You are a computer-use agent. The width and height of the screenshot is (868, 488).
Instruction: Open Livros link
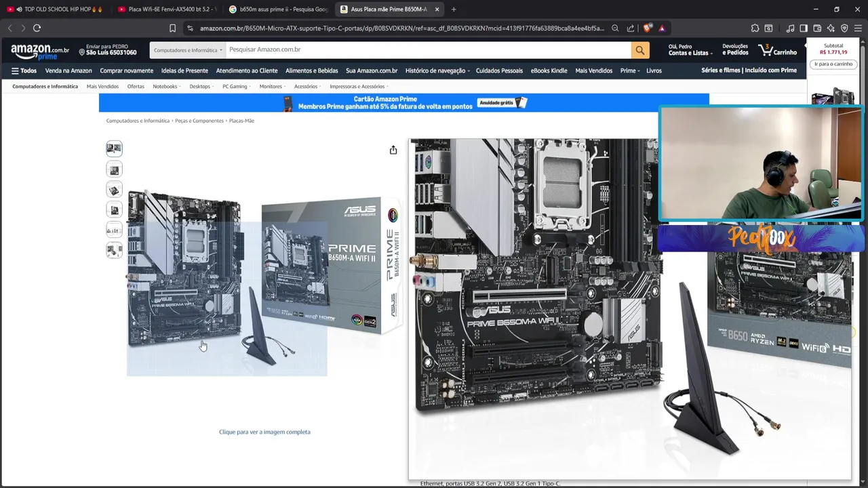654,70
